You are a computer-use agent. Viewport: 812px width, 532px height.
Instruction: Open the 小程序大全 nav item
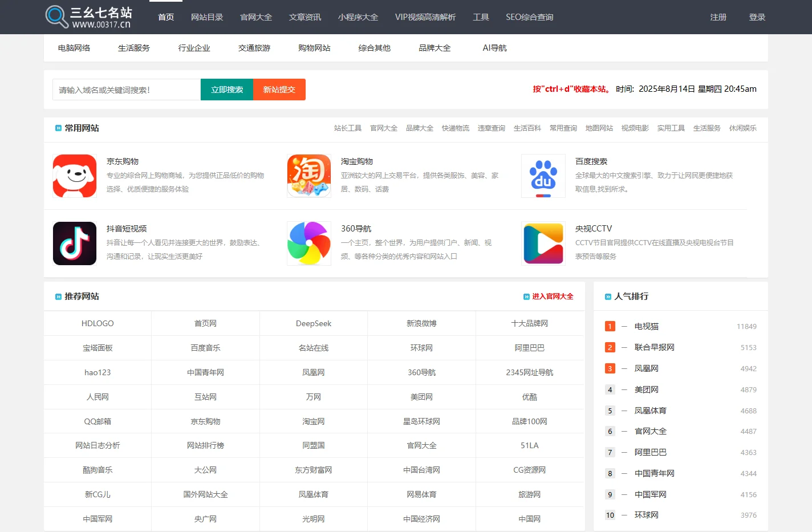pyautogui.click(x=358, y=17)
